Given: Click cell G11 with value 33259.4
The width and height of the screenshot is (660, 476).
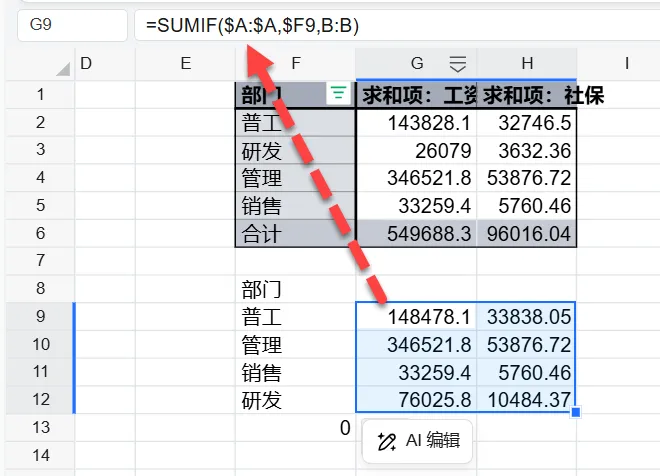Looking at the screenshot, I should click(x=416, y=372).
